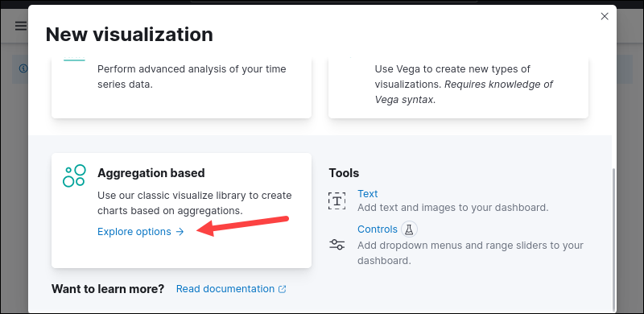Click the info icon in the background page

[x=23, y=68]
